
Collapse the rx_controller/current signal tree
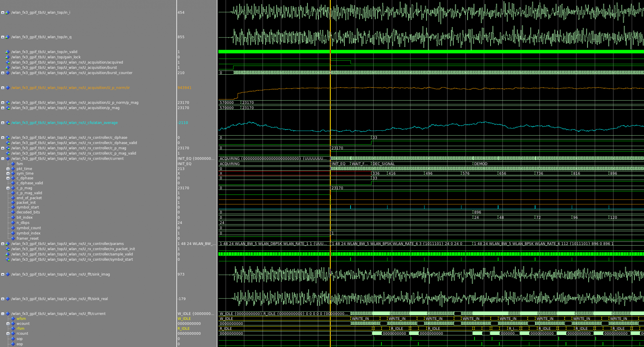click(x=3, y=159)
